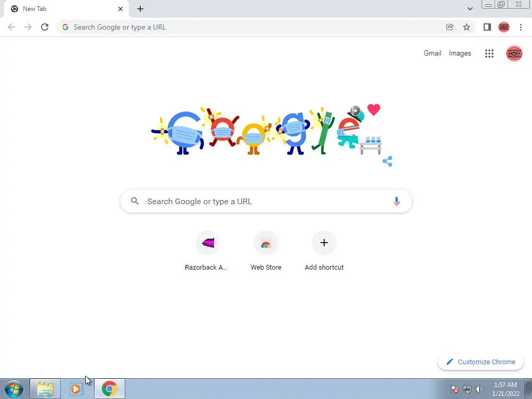Open Gmail link
The width and height of the screenshot is (532, 399).
coord(432,54)
